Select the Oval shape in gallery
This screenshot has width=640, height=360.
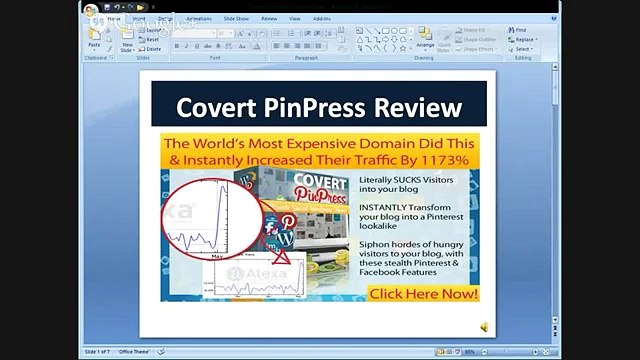click(394, 31)
